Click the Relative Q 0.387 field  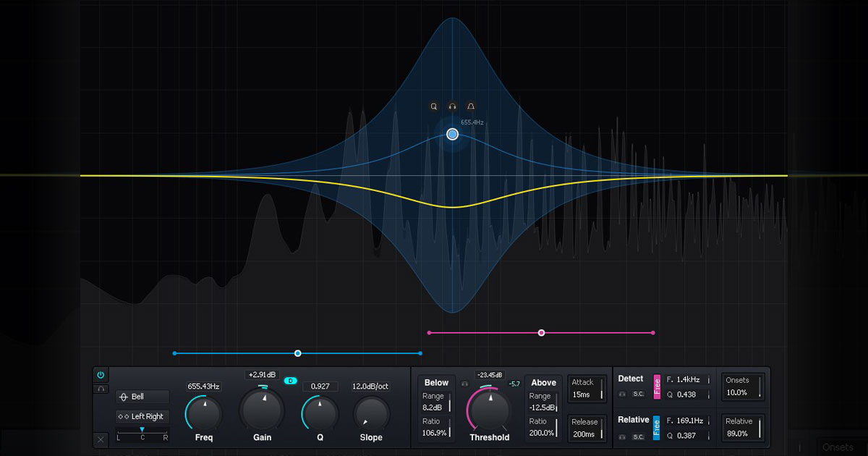[688, 436]
